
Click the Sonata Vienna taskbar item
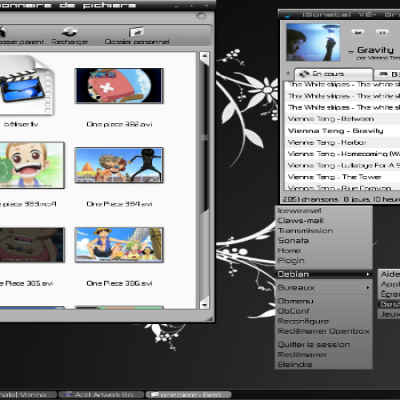(28, 395)
